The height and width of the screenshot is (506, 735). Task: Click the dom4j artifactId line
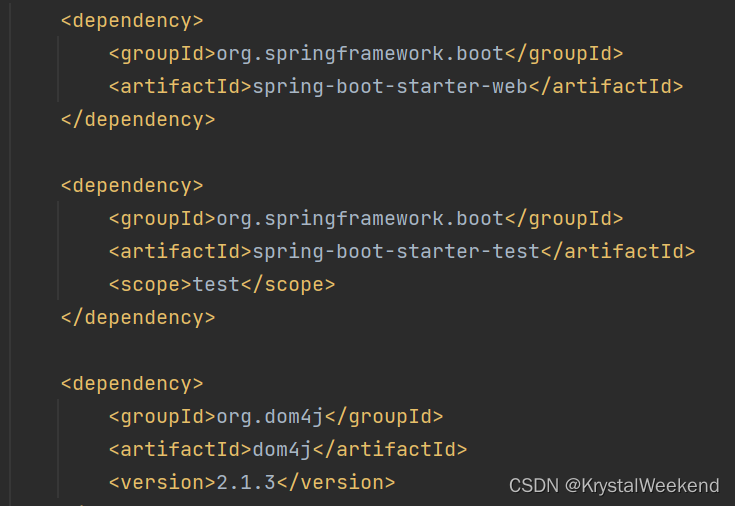coord(288,450)
